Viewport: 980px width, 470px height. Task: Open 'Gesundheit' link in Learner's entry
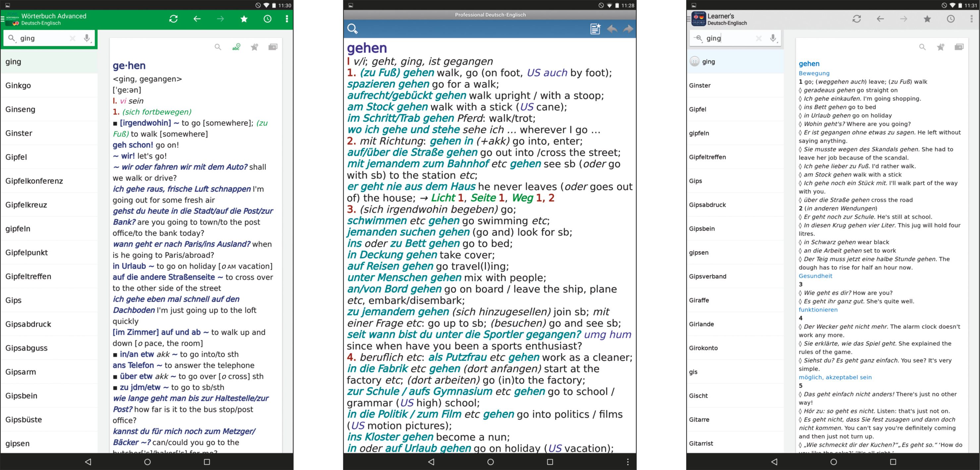coord(815,276)
